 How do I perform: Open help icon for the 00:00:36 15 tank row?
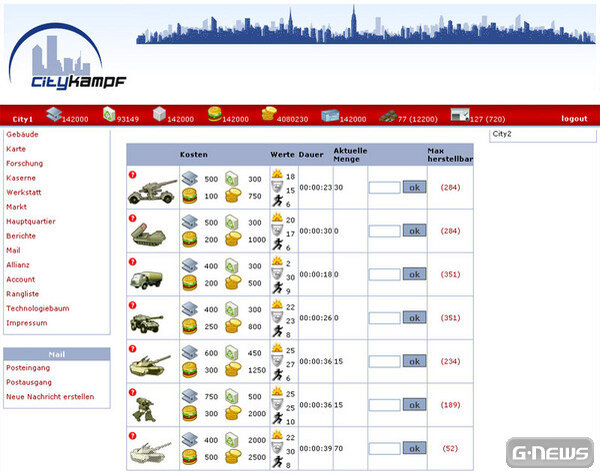coord(132,349)
